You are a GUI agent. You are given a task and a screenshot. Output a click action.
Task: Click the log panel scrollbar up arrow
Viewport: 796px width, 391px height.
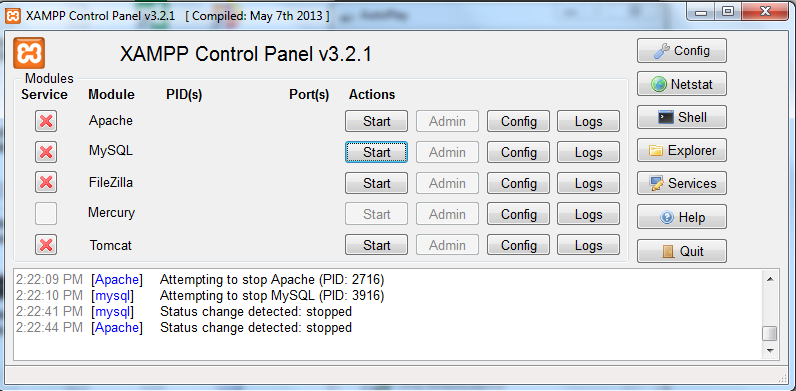pos(770,278)
